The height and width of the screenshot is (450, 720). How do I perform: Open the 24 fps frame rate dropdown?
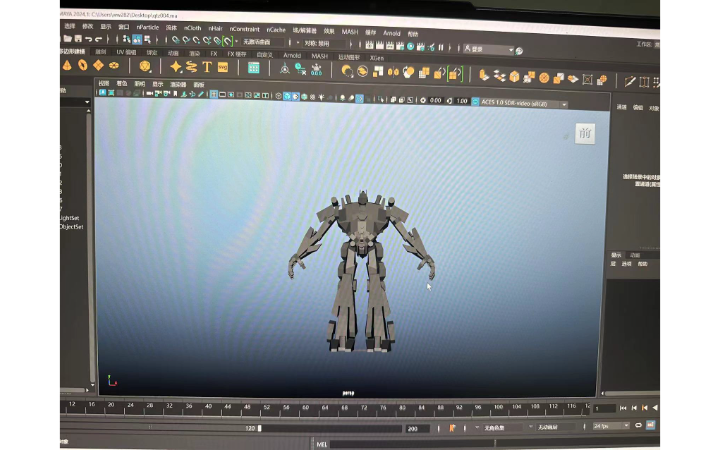611,426
